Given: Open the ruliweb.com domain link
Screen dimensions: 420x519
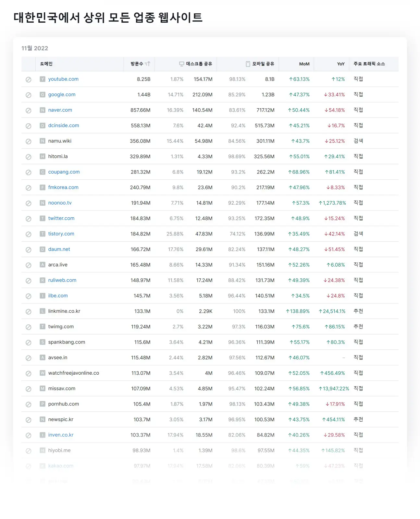Looking at the screenshot, I should click(x=62, y=280).
